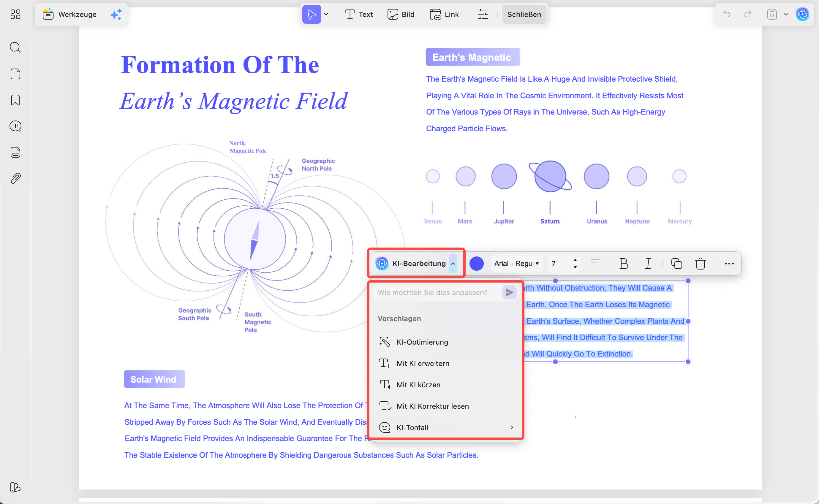Viewport: 819px width, 504px height.
Task: Open the search icon in left sidebar
Action: coord(15,48)
